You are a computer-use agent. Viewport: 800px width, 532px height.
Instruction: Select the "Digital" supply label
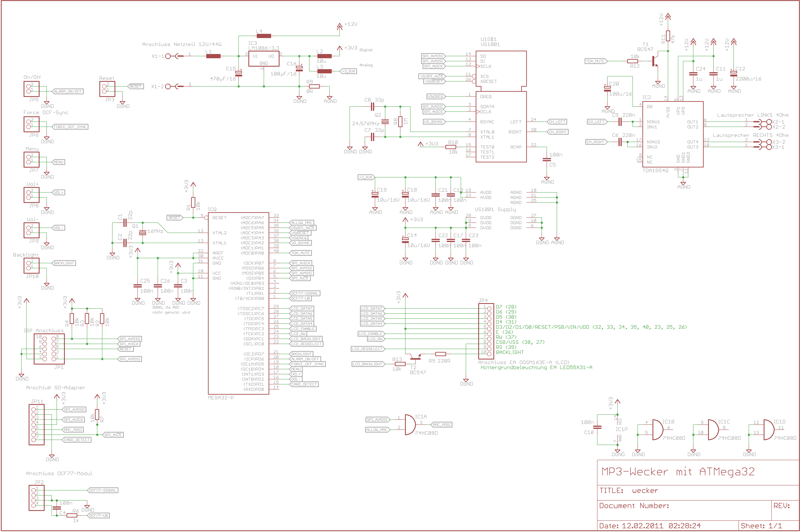click(366, 50)
